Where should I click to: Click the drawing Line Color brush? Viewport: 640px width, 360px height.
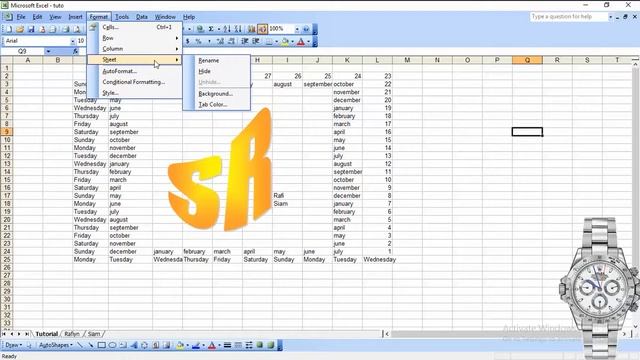tap(196, 345)
